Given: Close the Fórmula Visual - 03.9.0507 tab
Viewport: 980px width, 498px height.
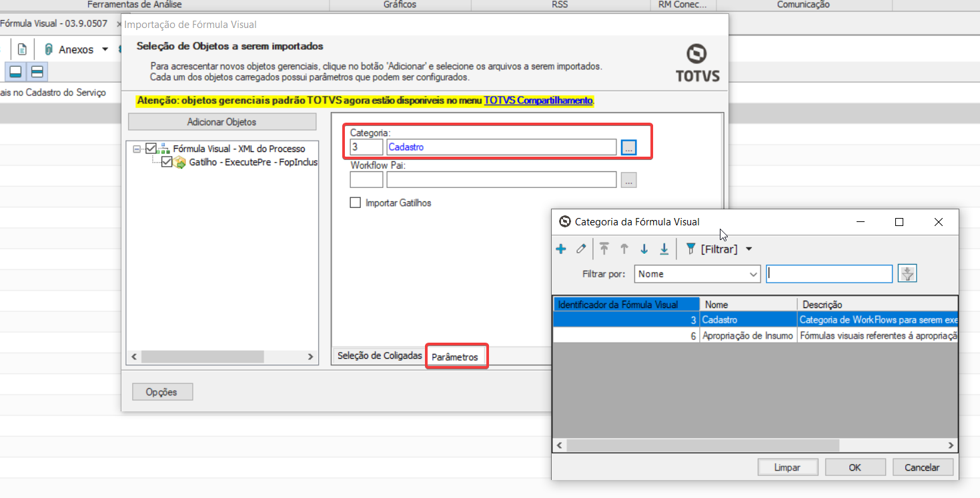Looking at the screenshot, I should click(x=119, y=23).
